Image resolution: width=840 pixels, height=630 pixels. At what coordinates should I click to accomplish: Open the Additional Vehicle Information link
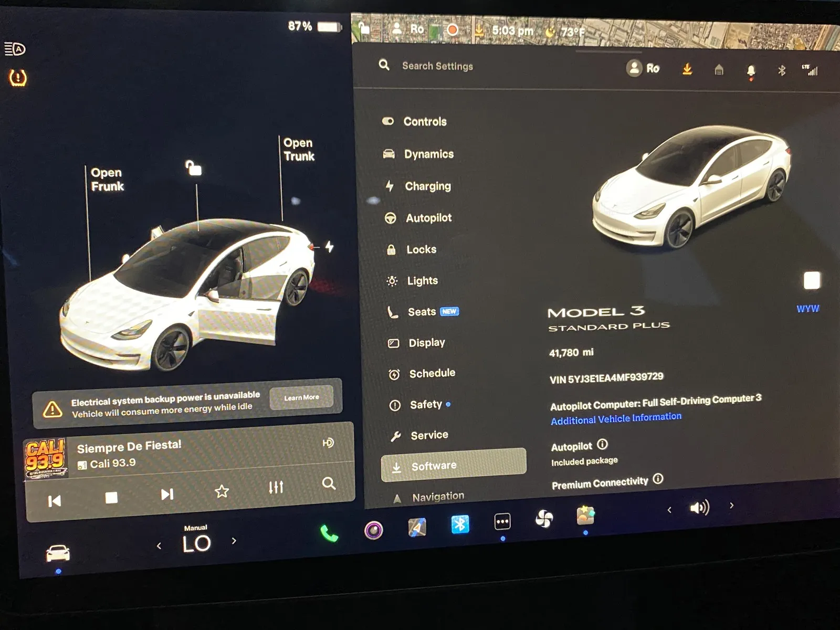616,418
